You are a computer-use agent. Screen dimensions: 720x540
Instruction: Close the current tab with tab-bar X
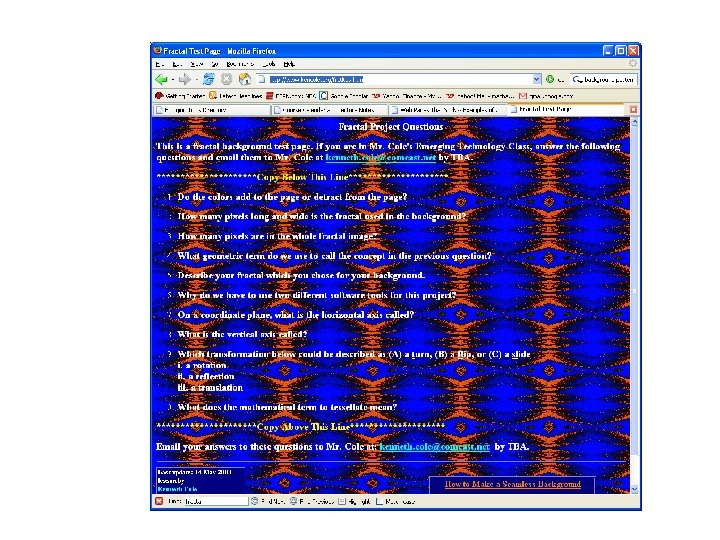pos(633,109)
